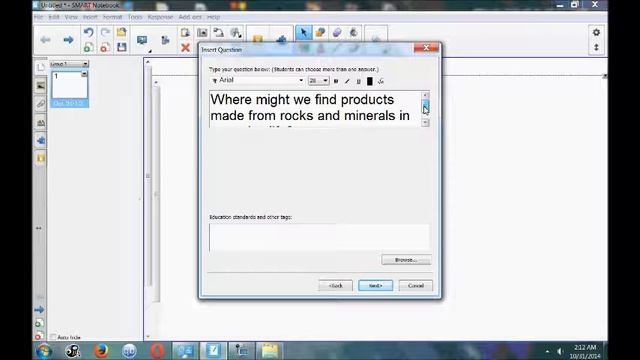Click the Back button in dialog
The image size is (640, 360).
click(x=336, y=286)
